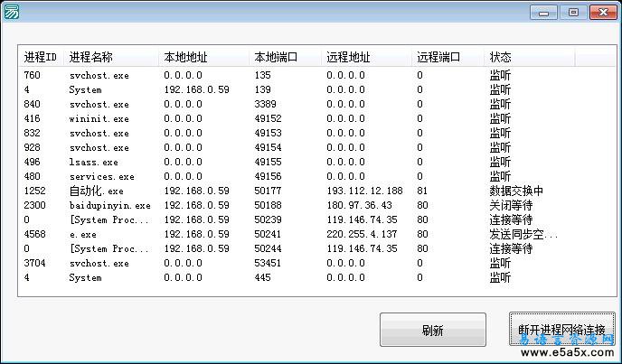Viewport: 622px width, 364px height.
Task: Click the 本地地址 column header
Action: tap(185, 57)
